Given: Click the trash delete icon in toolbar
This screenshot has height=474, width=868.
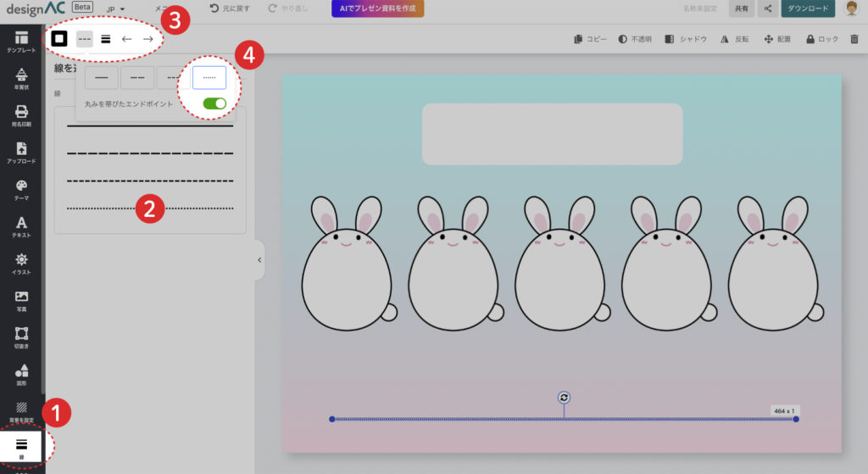Looking at the screenshot, I should click(x=854, y=39).
